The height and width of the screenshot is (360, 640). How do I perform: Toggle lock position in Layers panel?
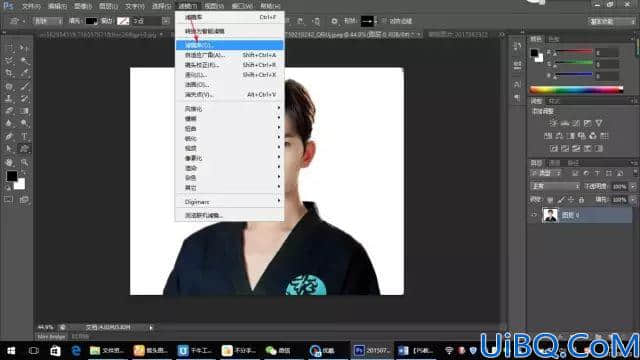[x=571, y=200]
